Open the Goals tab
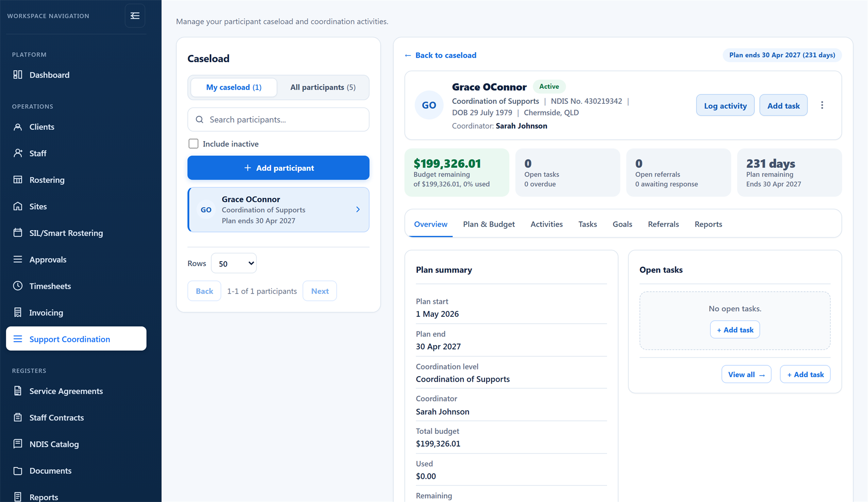The width and height of the screenshot is (868, 502). 622,224
